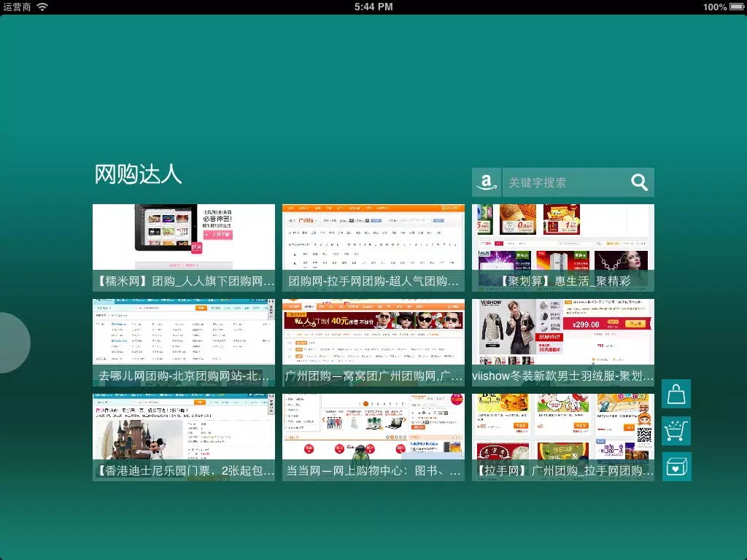Tap the 5:44 PM clock
Screen dimensions: 747x560
(x=373, y=7)
